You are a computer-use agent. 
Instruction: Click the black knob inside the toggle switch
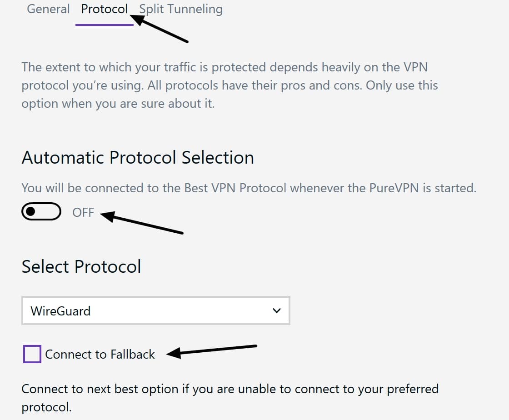point(30,212)
